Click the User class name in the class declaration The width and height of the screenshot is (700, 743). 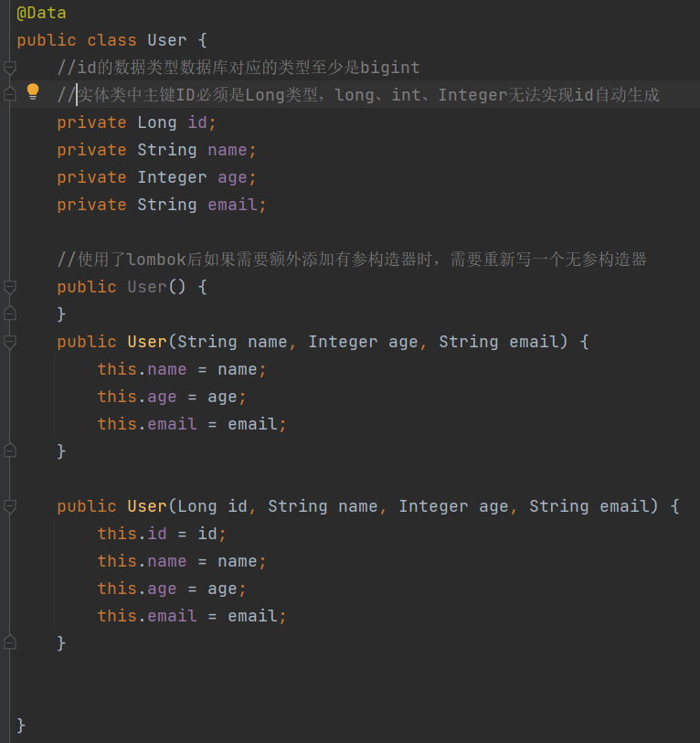(166, 40)
